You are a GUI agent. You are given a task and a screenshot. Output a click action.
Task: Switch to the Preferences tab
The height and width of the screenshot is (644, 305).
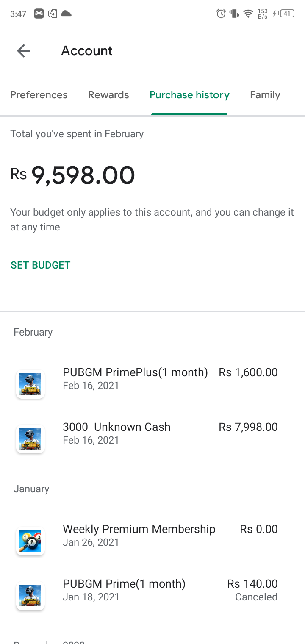pos(39,95)
